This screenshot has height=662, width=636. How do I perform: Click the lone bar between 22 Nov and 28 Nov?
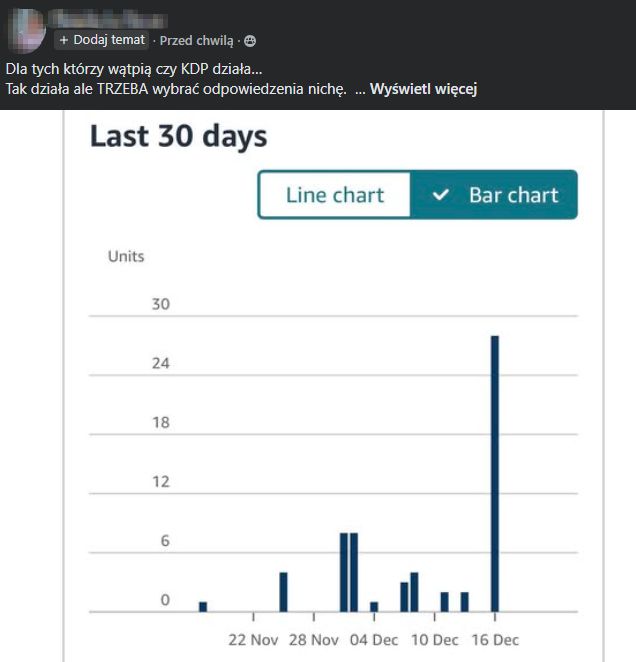283,592
